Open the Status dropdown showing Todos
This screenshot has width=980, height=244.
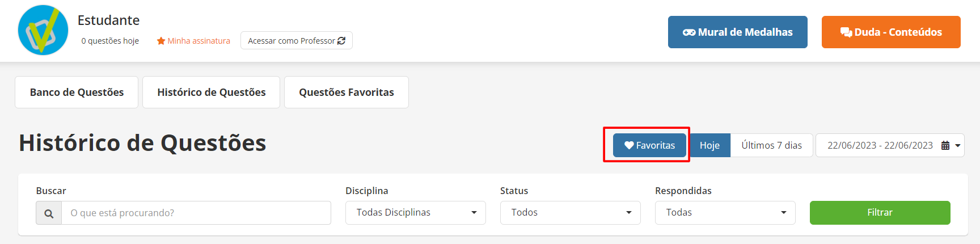click(x=571, y=213)
